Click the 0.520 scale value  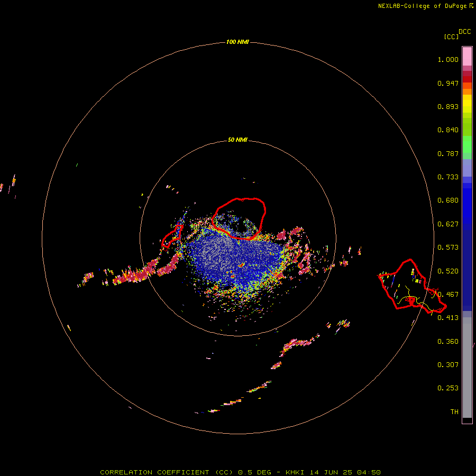tap(448, 271)
